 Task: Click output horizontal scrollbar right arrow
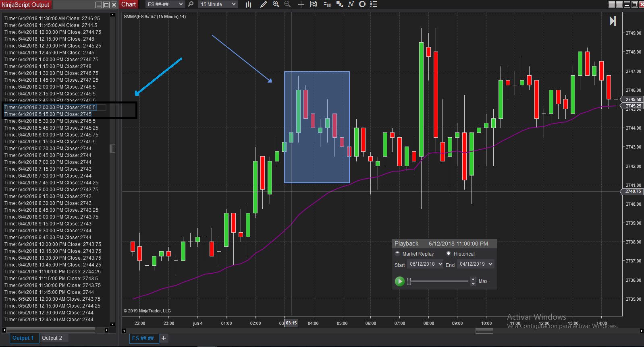coord(106,330)
